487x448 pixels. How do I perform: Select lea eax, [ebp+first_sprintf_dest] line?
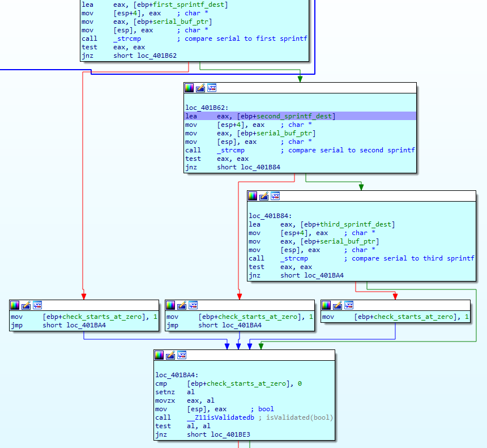[x=155, y=5]
